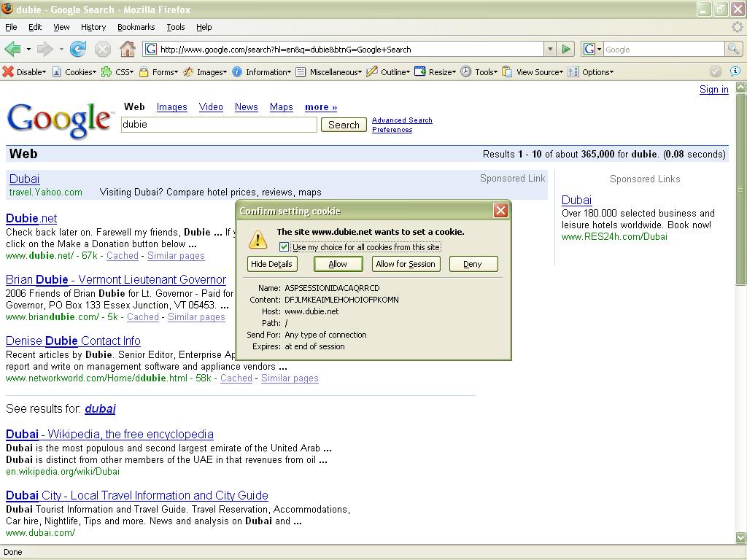Open the Advanced Search link
Viewport: 747px width, 560px height.
pos(402,120)
